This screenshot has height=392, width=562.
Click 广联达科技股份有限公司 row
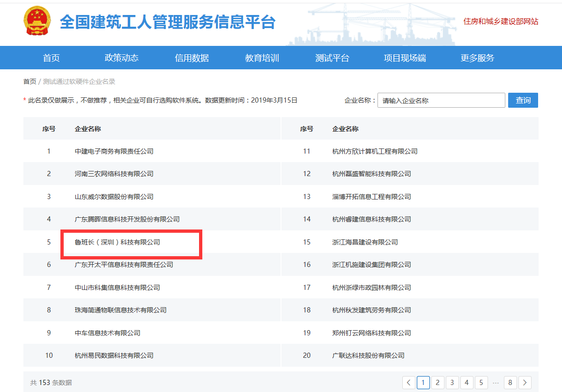tap(368, 355)
